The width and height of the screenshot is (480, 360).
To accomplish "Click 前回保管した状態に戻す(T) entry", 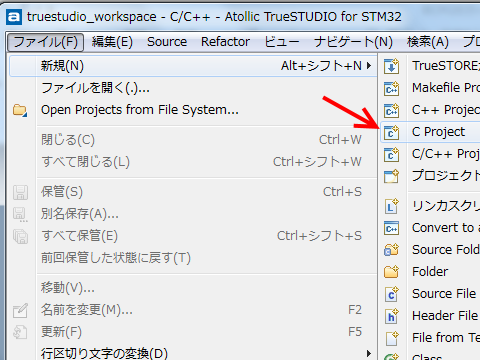I will (x=193, y=258).
